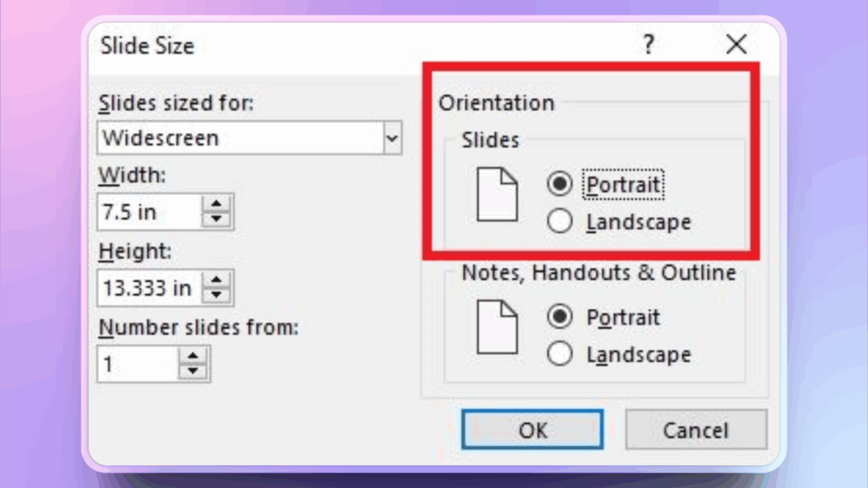Decrease the starting slide number
This screenshot has height=488, width=868.
coord(194,371)
